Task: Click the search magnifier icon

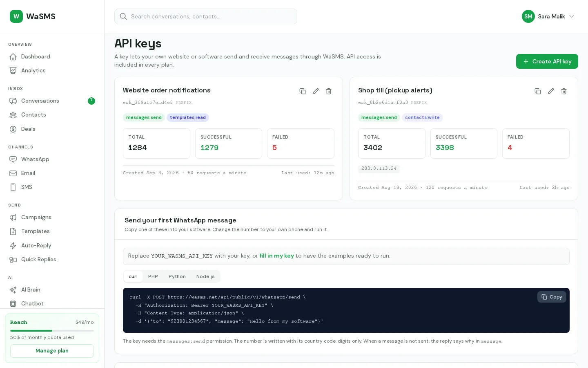Action: 123,16
